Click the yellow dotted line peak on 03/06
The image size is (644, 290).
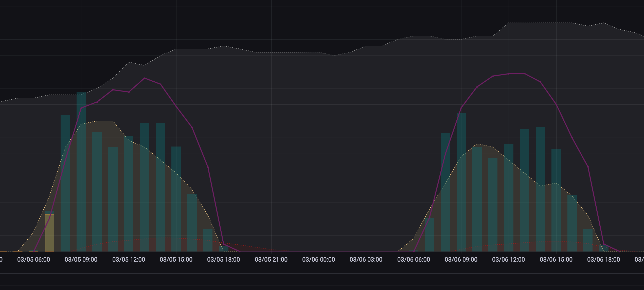point(477,144)
